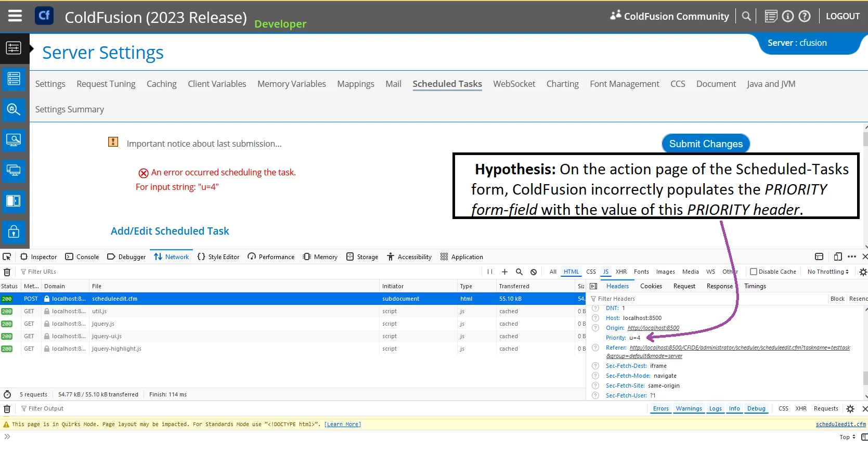Image resolution: width=868 pixels, height=449 pixels.
Task: Open the Data and Services sidebar icon
Action: (x=14, y=79)
